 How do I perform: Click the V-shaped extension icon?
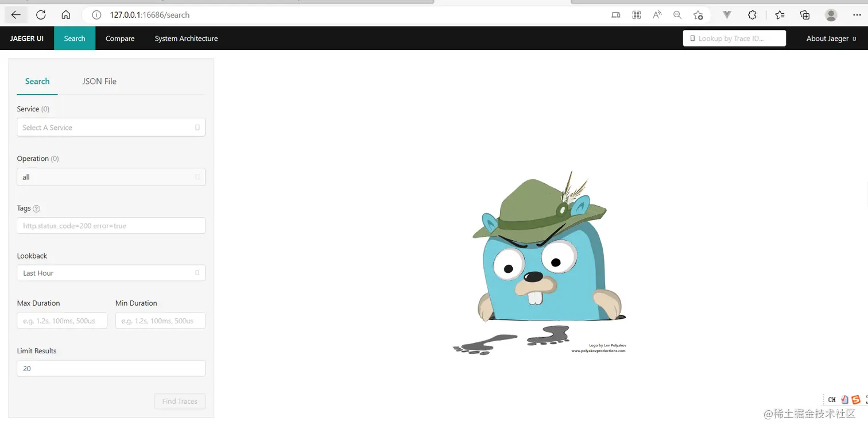coord(727,15)
